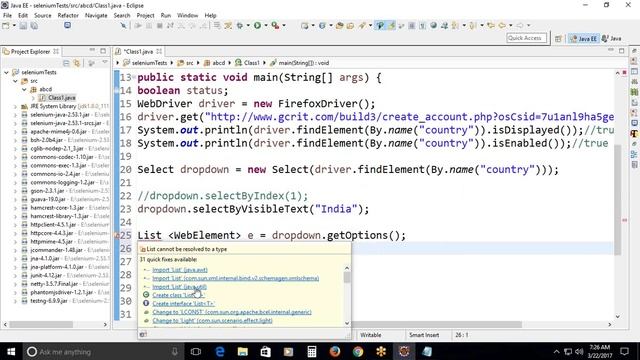
Task: Click the New file wizard toolbar icon
Action: click(x=6, y=26)
